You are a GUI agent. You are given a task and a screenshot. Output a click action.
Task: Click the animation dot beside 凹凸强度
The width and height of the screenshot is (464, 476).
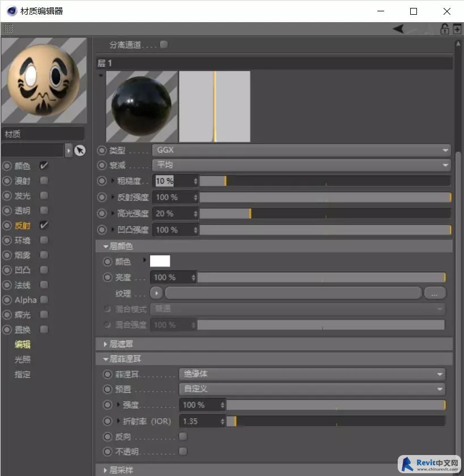tap(101, 230)
